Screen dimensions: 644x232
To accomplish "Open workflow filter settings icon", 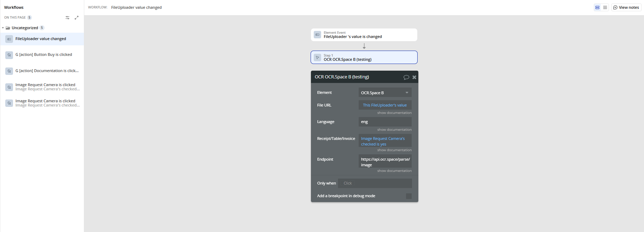I will click(67, 18).
